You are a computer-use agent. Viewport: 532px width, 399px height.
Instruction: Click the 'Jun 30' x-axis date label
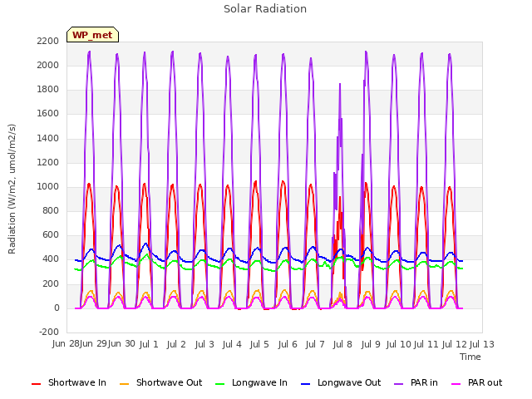pos(121,344)
